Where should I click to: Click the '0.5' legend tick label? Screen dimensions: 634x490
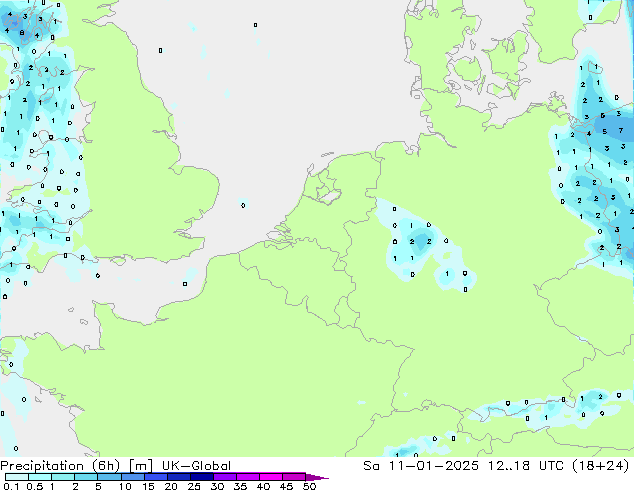click(x=35, y=486)
